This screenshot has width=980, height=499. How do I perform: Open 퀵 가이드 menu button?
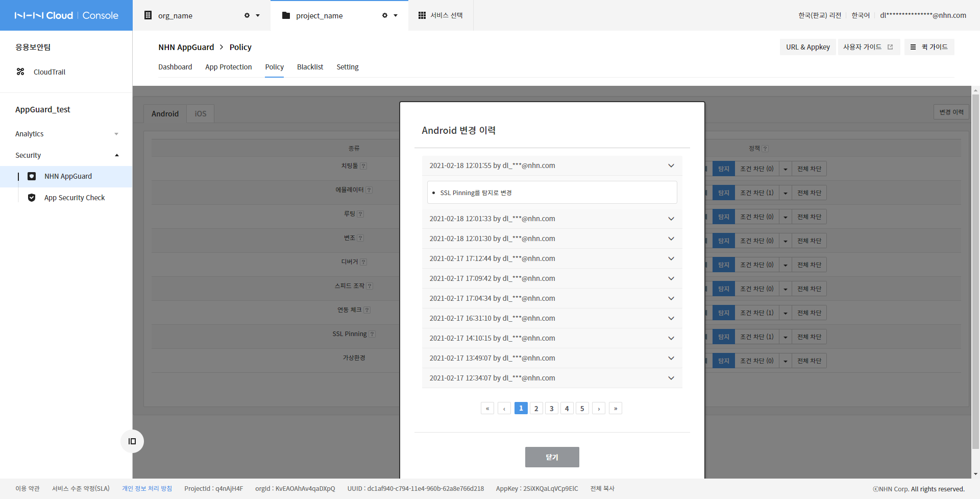tap(929, 47)
